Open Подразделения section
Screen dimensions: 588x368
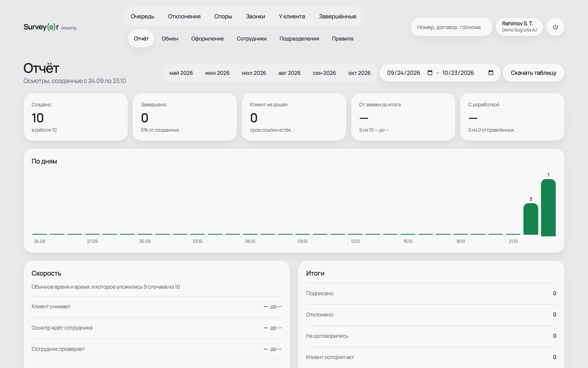[299, 39]
